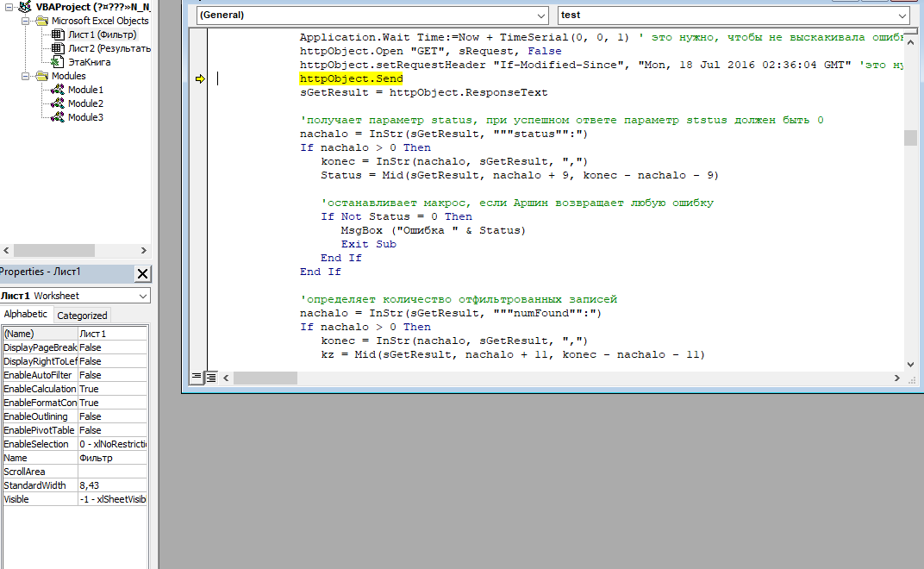Screen dimensions: 924x569
Task: Collapse the Microsoft Excel Objects folder
Action: click(x=23, y=21)
